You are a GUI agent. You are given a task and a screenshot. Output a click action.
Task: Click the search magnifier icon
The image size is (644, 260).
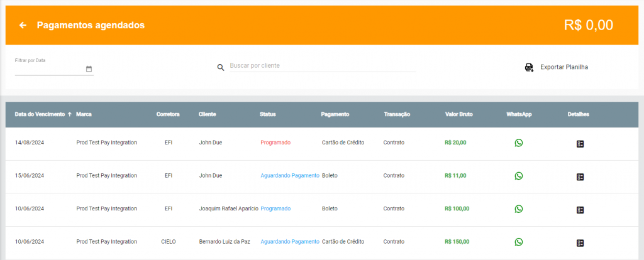pos(221,68)
